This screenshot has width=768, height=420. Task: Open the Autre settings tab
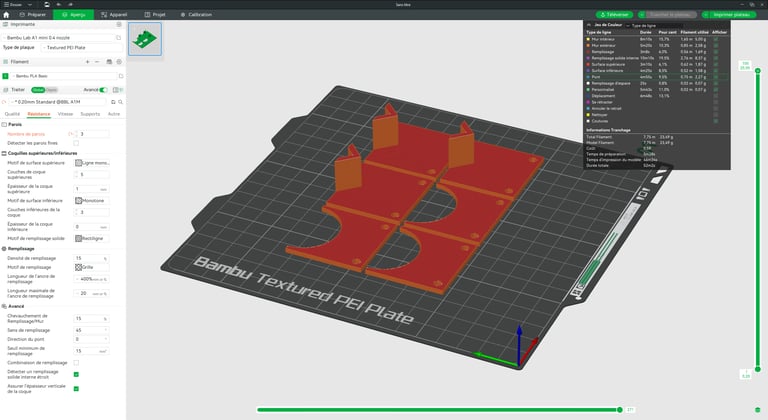click(114, 114)
